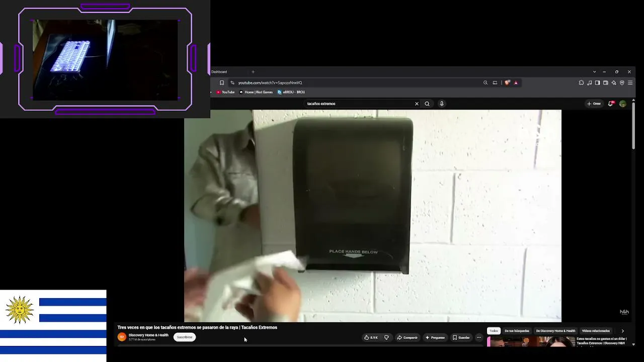Image resolution: width=644 pixels, height=362 pixels.
Task: Open the eBROU - BROU bookmark
Action: pos(291,92)
